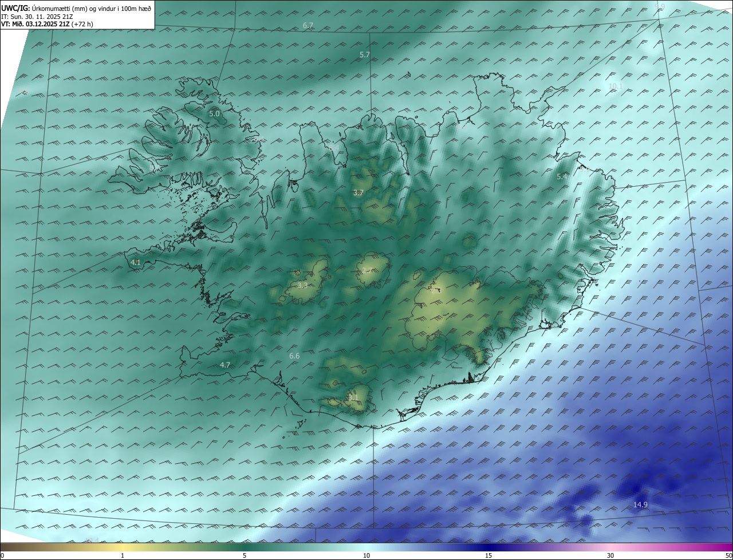Viewport: 733px width, 560px height.
Task: Click the valid time line "VT: Mið. 03.12.2025 21Z"
Action: 36,24
